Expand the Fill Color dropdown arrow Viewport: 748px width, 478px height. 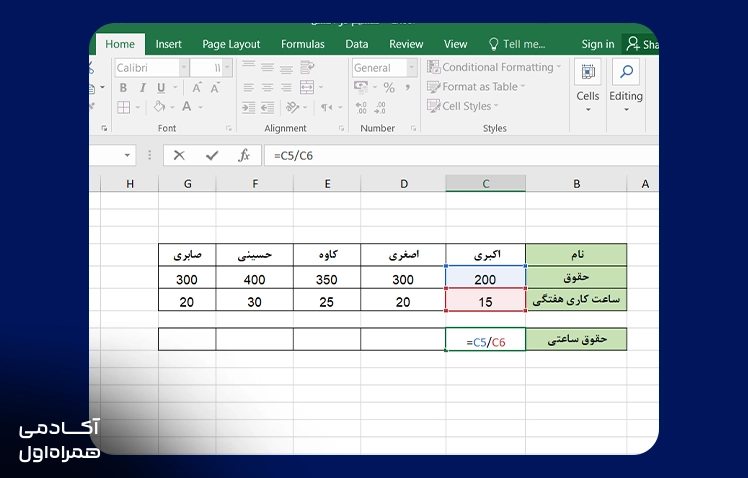(x=172, y=107)
